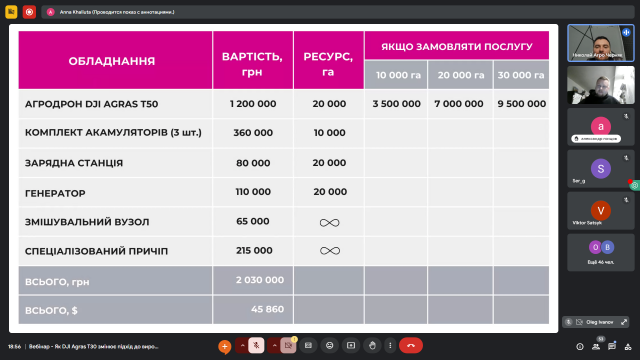
Task: Click infinity symbol in ЗМІШУВАЛЬНИЙ ВУЗОЛ row
Action: click(329, 223)
